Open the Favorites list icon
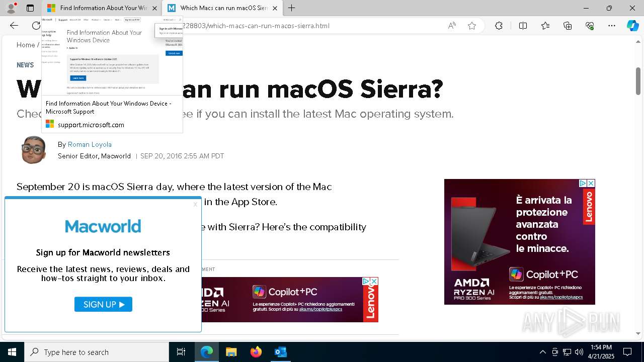Image resolution: width=644 pixels, height=362 pixels. (x=545, y=26)
